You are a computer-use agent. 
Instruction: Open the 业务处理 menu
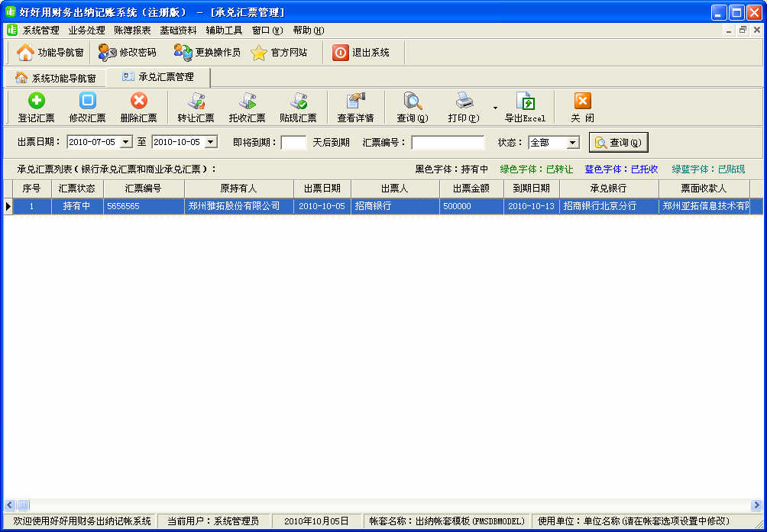point(86,31)
